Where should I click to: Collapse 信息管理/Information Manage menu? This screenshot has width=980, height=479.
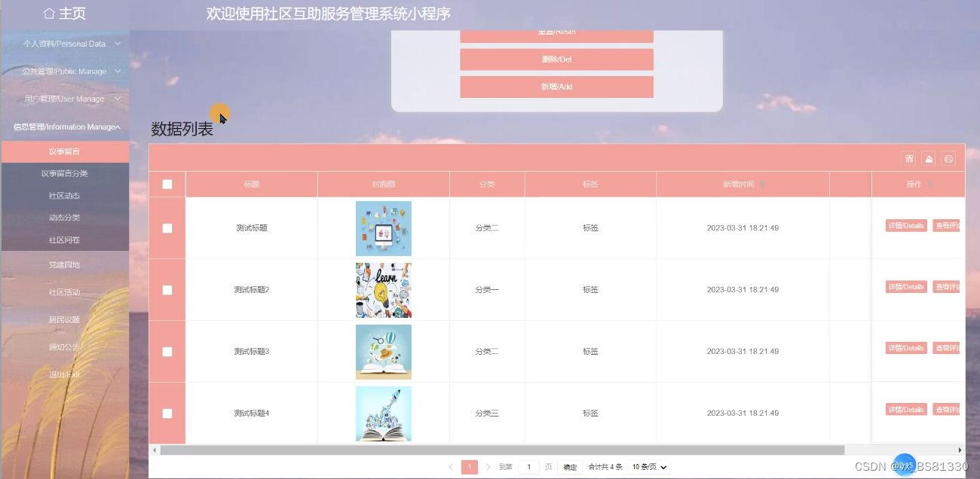pos(65,127)
